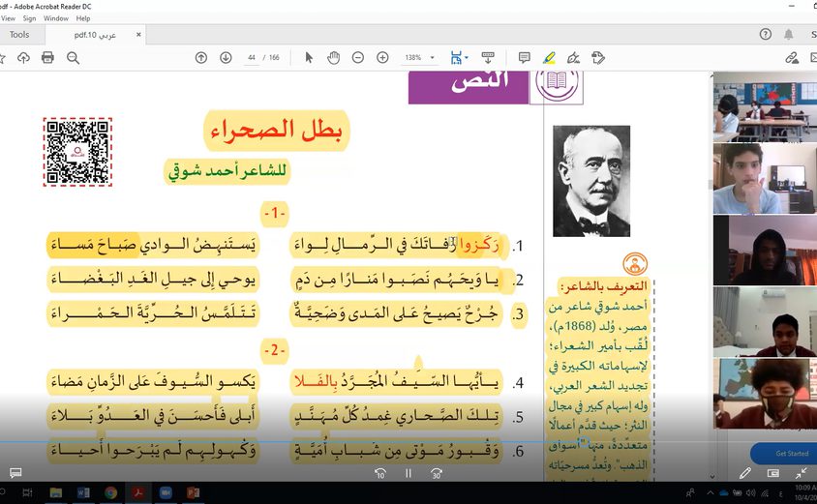Click the document scrollbar down arrow

(711, 476)
